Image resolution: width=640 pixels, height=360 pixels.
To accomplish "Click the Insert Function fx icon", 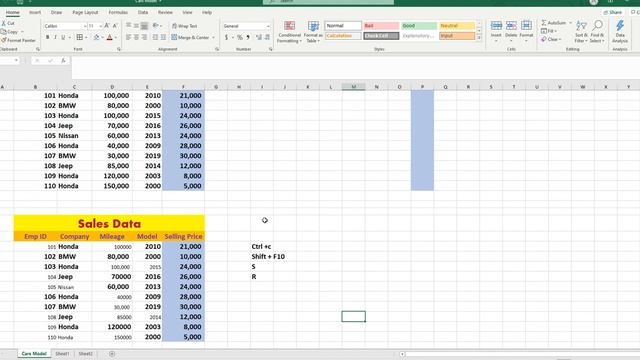I will pos(63,60).
